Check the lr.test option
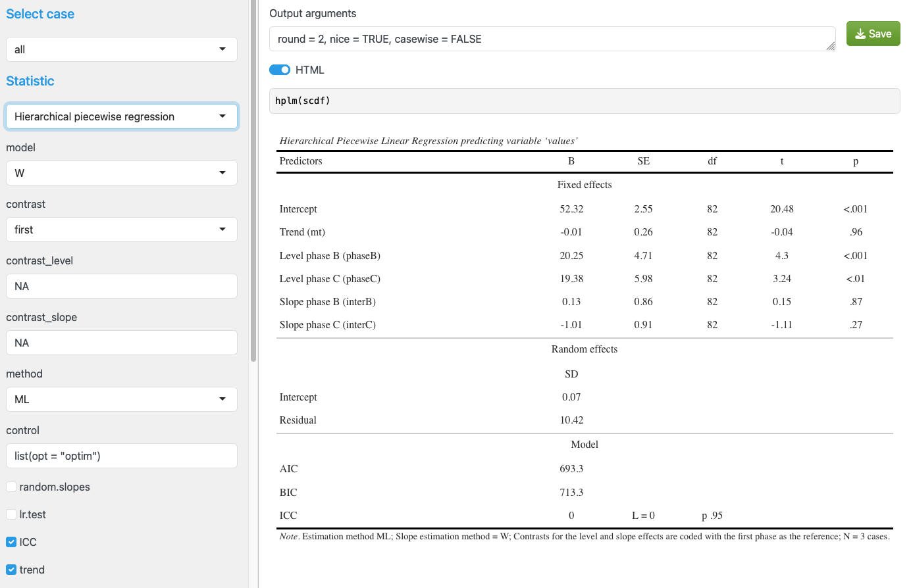Image resolution: width=911 pixels, height=588 pixels. [x=11, y=514]
